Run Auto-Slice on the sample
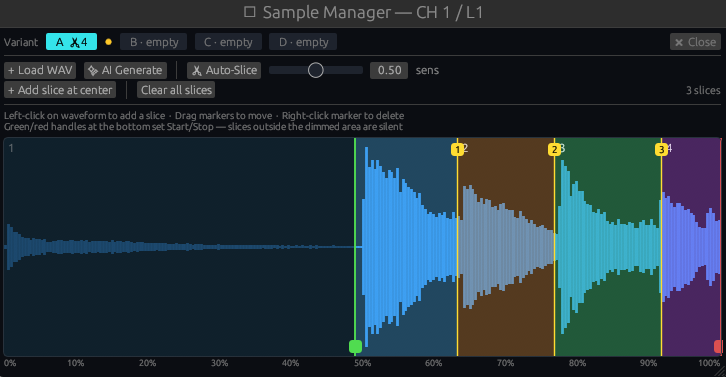The width and height of the screenshot is (726, 377). click(x=224, y=70)
